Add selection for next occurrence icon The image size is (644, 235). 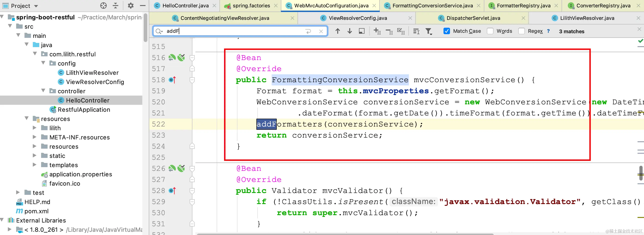377,31
